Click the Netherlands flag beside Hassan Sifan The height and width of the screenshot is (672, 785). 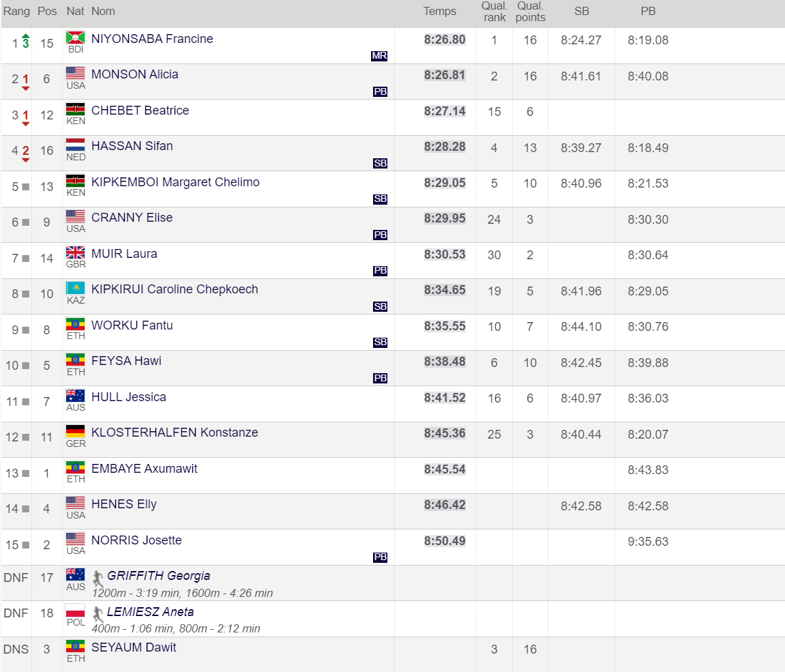(75, 145)
